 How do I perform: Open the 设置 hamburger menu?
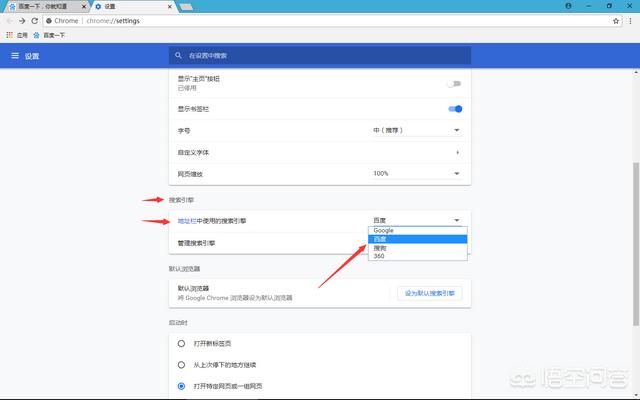(15, 56)
